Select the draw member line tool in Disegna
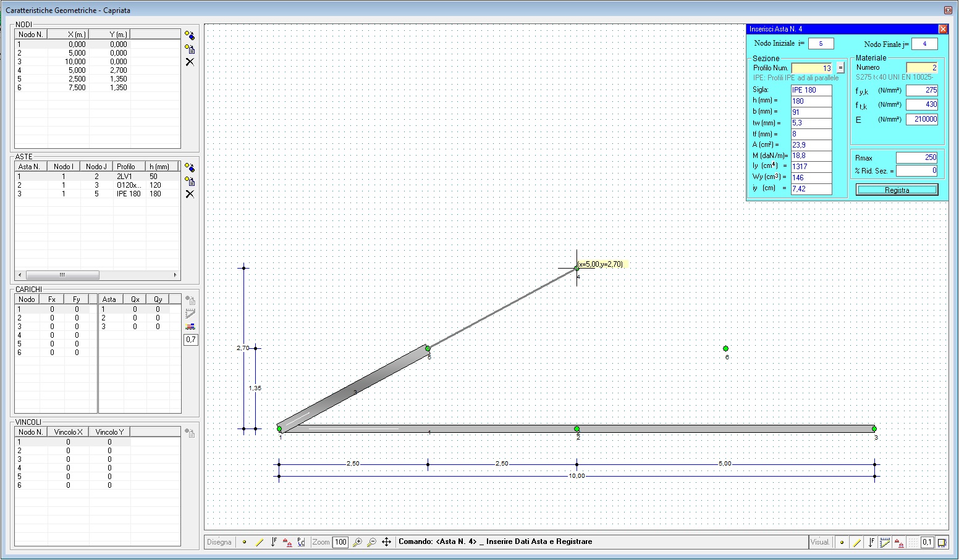 [260, 542]
